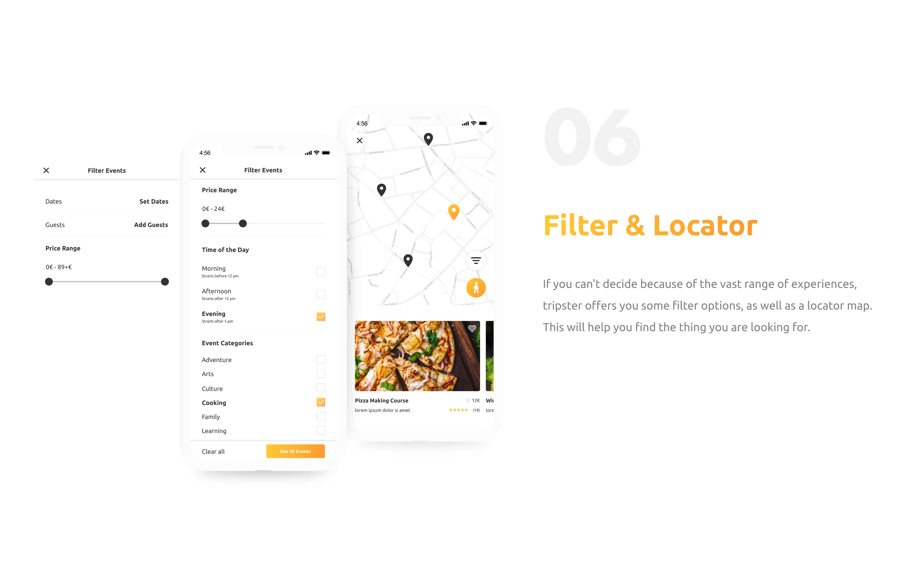Image resolution: width=924 pixels, height=577 pixels.
Task: Toggle the Cooking category checkbox on
Action: 321,402
